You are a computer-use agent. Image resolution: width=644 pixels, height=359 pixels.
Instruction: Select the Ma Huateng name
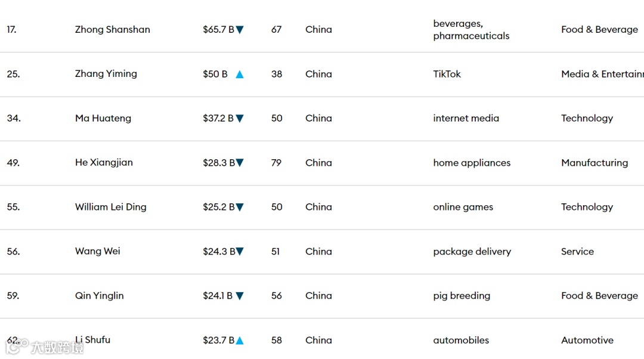pos(103,118)
